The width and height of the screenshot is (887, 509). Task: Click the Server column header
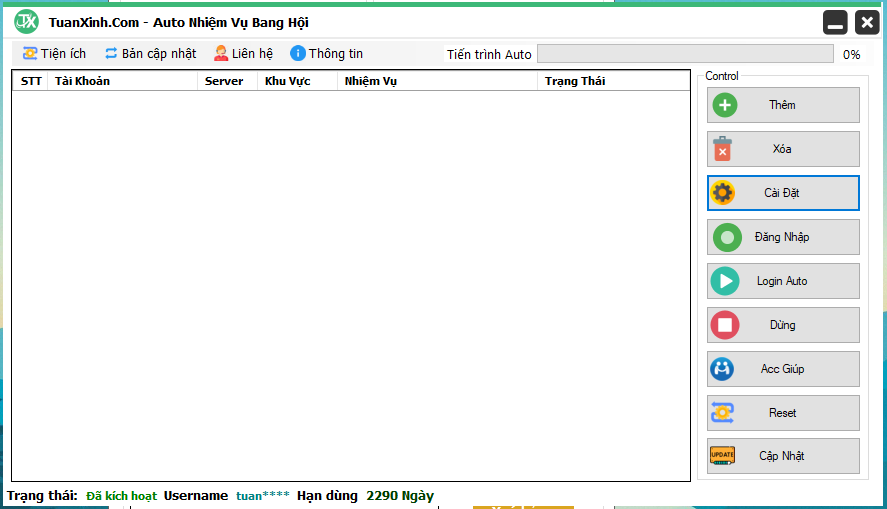click(224, 81)
